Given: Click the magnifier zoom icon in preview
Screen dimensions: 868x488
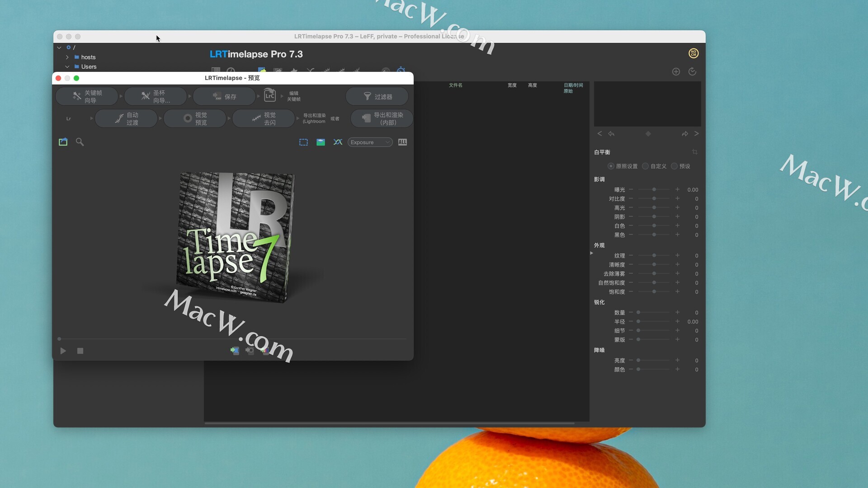Looking at the screenshot, I should pyautogui.click(x=80, y=142).
